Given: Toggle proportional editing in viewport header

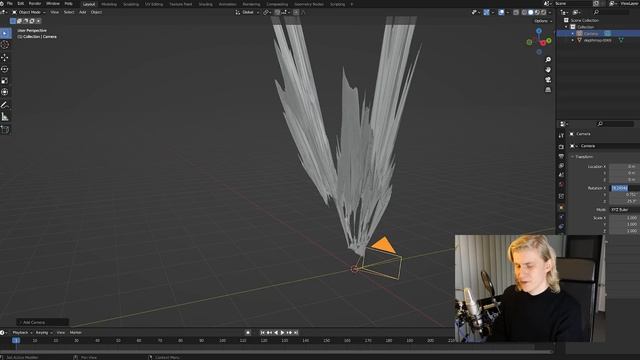Looking at the screenshot, I should click(x=296, y=12).
